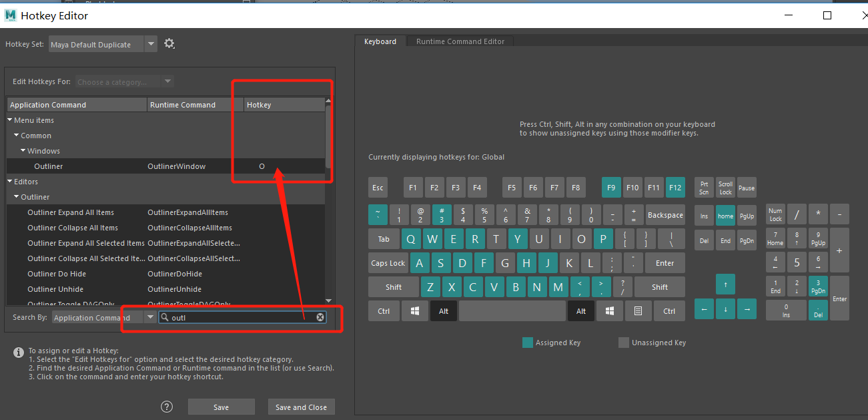Click the Save button
This screenshot has height=420, width=868.
pyautogui.click(x=221, y=407)
